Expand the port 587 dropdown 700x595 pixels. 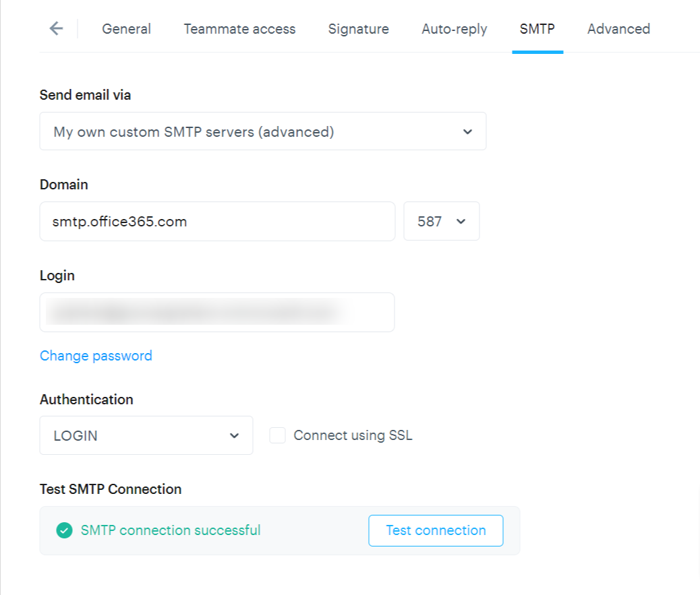pyautogui.click(x=441, y=221)
